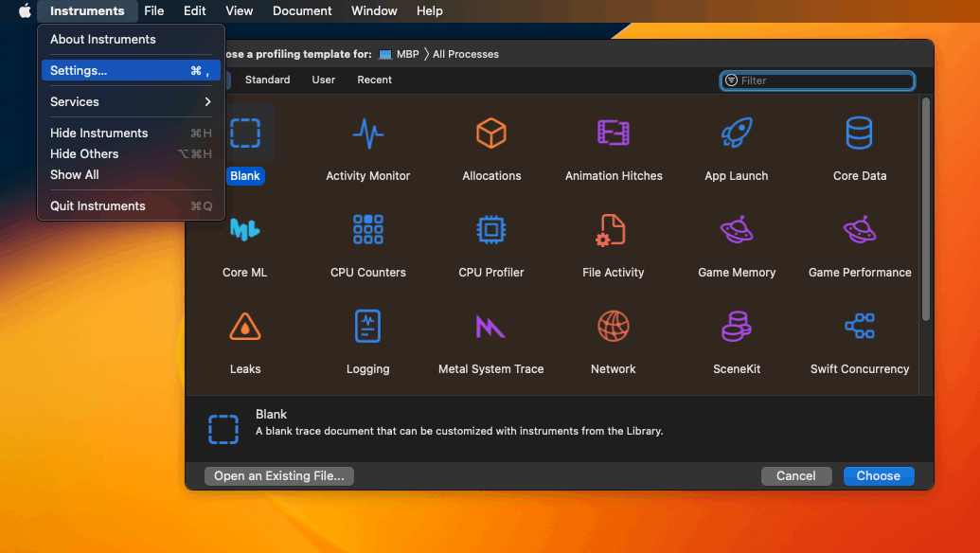Open the Edit menu

(194, 10)
